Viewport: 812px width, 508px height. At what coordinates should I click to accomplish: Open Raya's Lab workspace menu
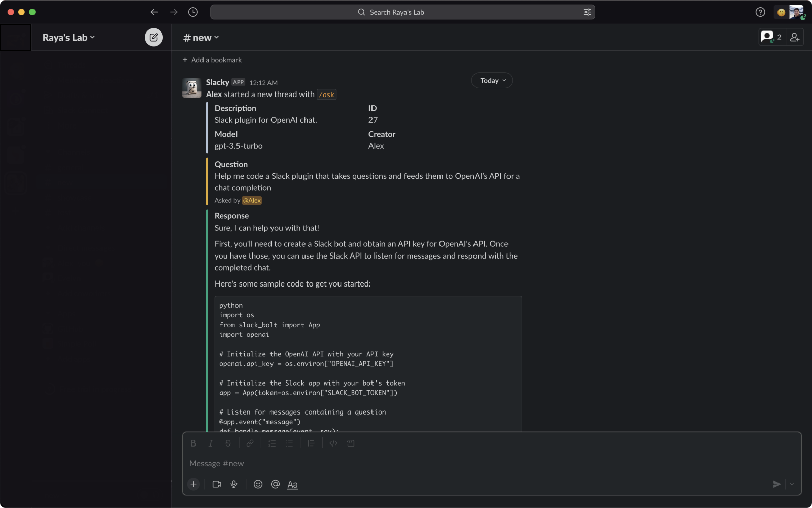click(69, 38)
